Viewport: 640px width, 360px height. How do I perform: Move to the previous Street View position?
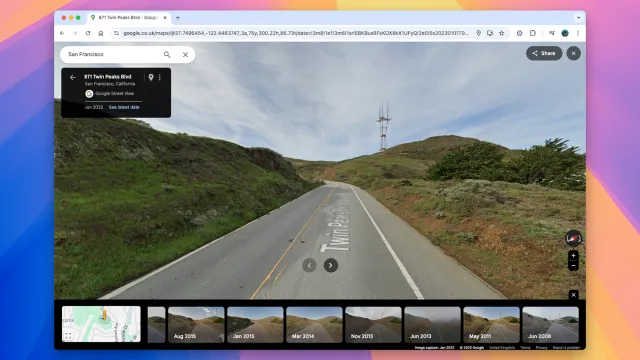tap(309, 265)
